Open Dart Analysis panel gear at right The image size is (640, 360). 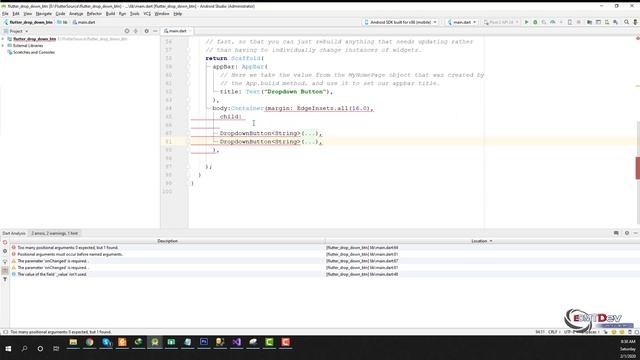(x=627, y=233)
